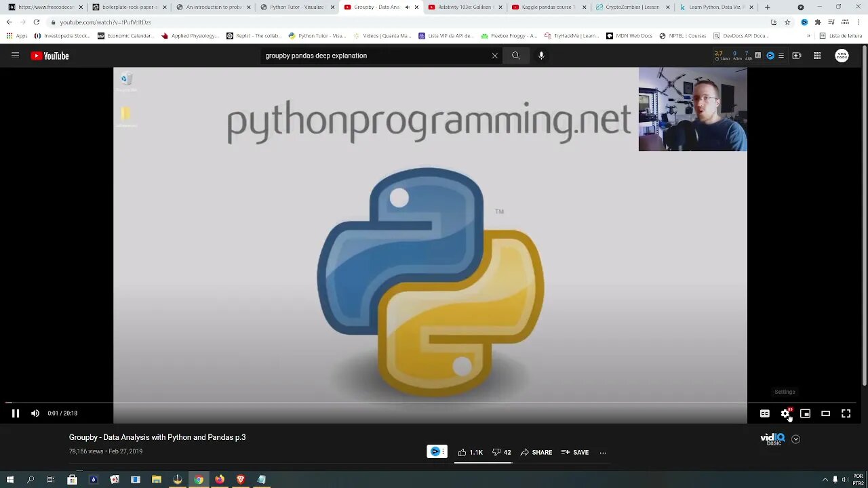868x488 pixels.
Task: Open File Explorer from taskbar
Action: click(156, 479)
